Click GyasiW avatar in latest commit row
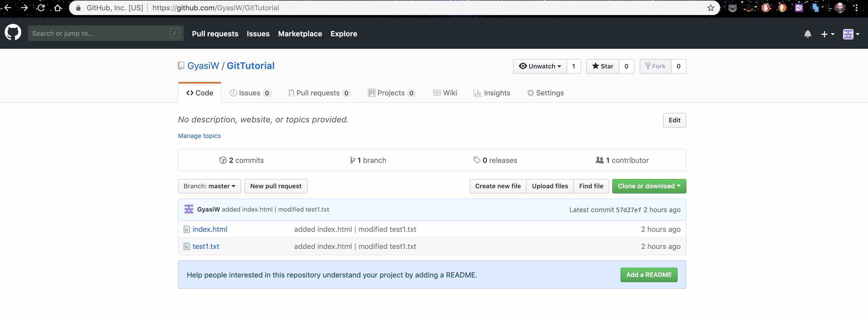 point(189,209)
